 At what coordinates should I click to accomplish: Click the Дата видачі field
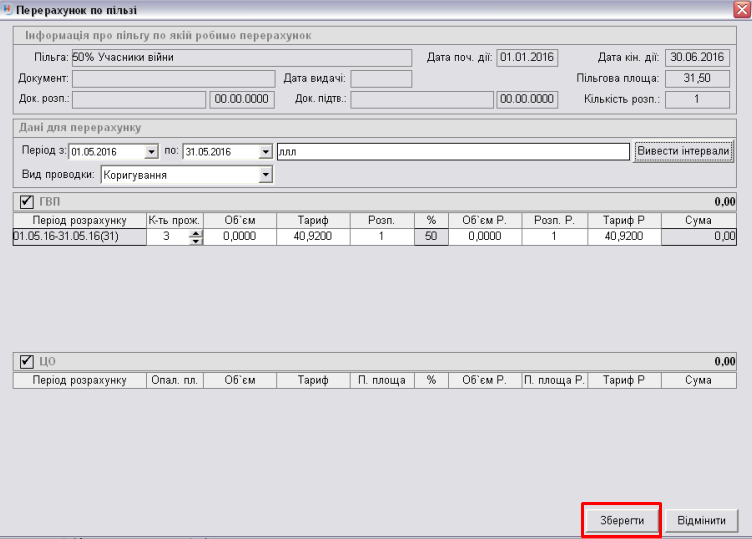(x=381, y=79)
